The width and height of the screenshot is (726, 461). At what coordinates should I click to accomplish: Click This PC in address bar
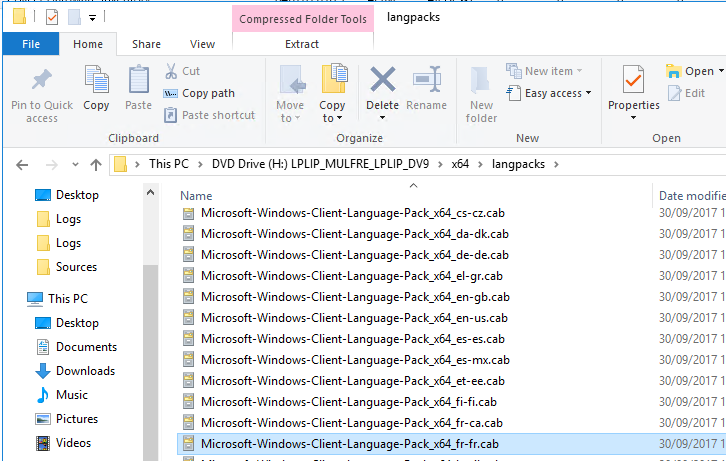click(169, 164)
